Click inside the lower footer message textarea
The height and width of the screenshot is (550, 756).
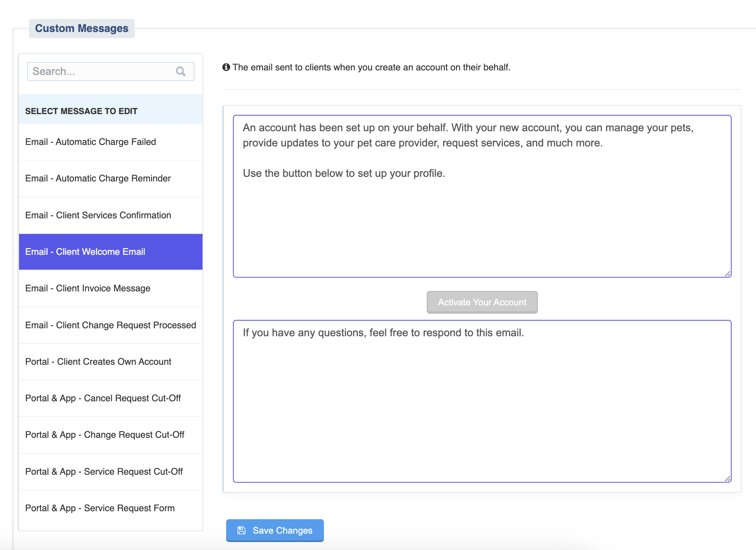pos(482,401)
